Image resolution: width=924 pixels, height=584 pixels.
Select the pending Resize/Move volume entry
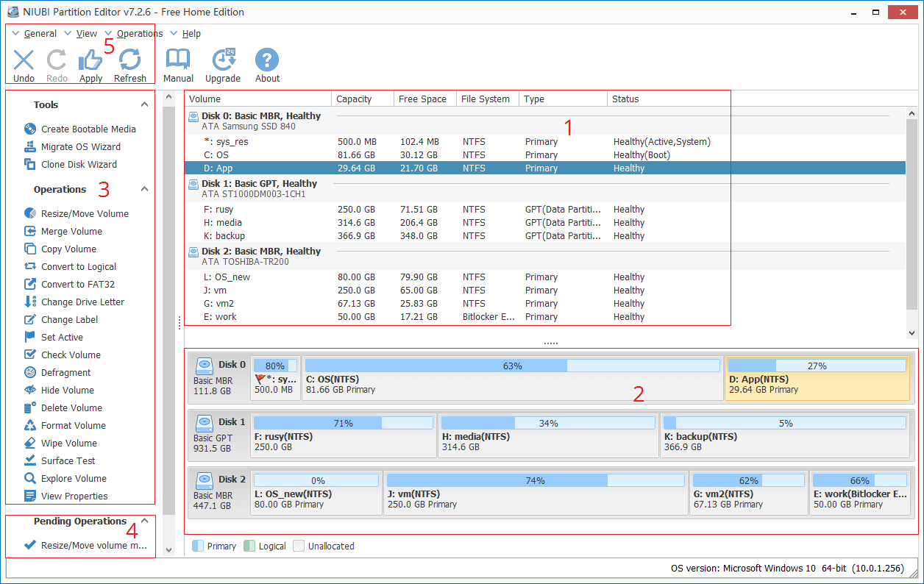93,545
